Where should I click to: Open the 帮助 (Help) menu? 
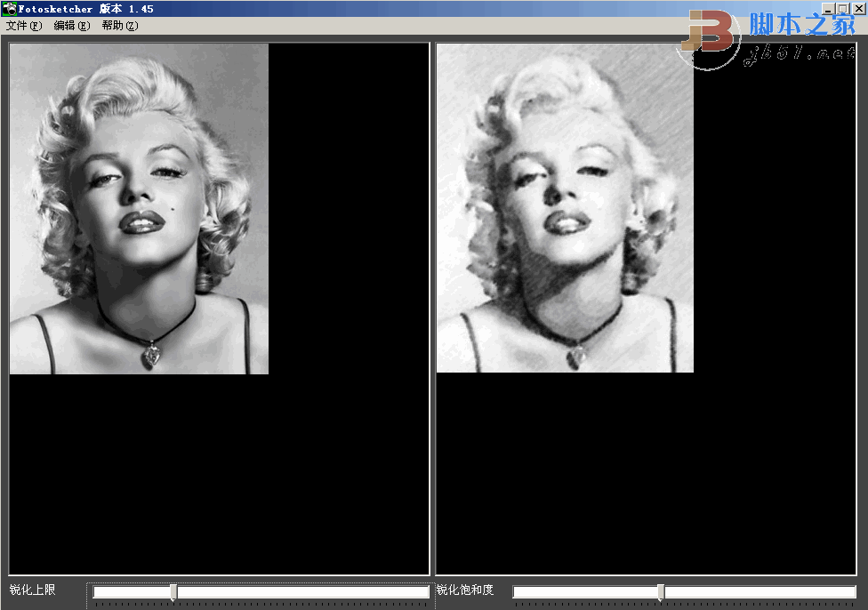click(x=119, y=26)
